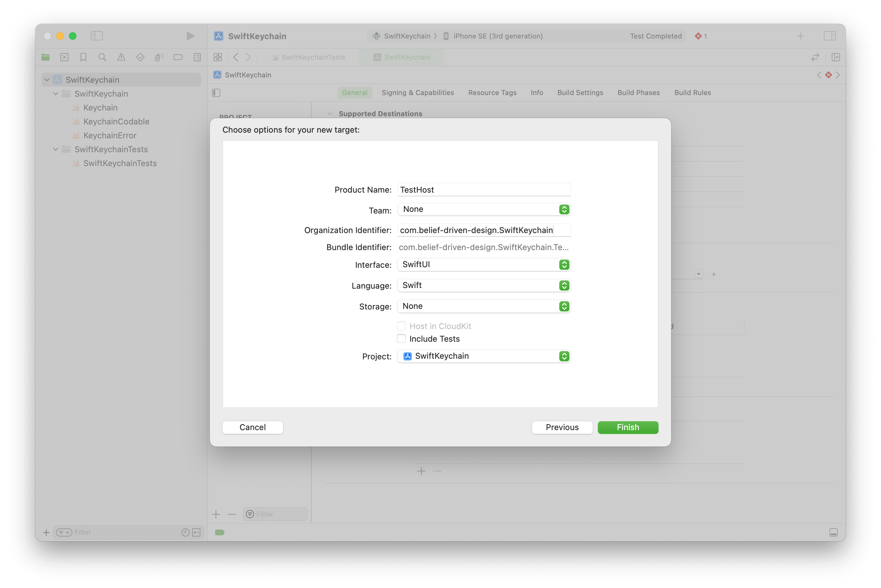Go forward with the editor forward arrow
The height and width of the screenshot is (588, 881).
248,57
